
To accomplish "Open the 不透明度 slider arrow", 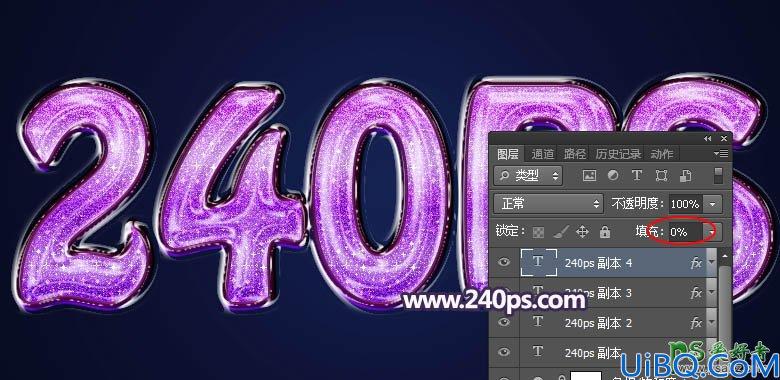I will point(713,204).
